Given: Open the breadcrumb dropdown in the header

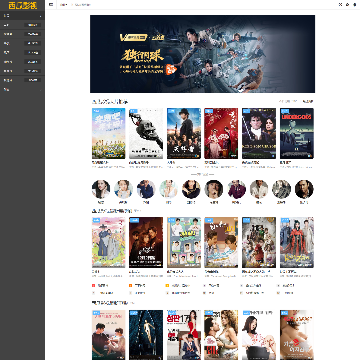Looking at the screenshot, I should click(63, 5).
